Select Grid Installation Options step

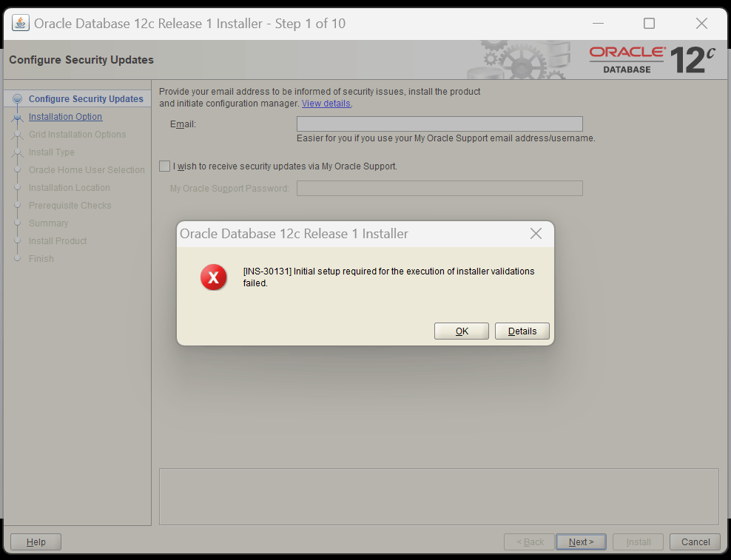[x=78, y=135]
